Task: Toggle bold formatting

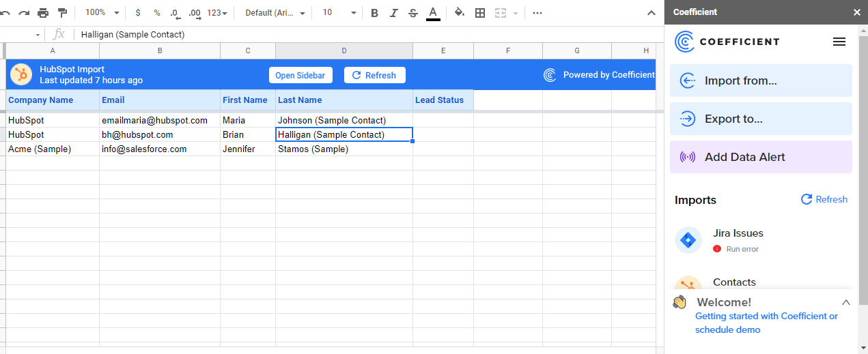Action: coord(374,13)
